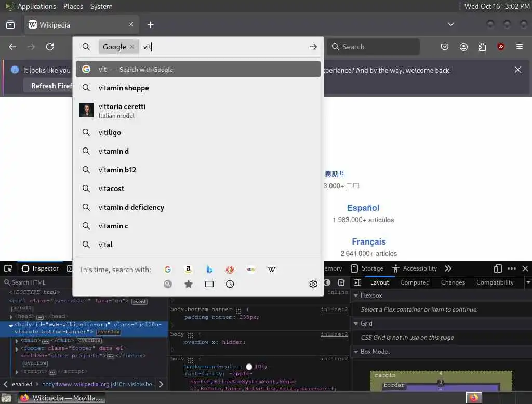532x404 pixels.
Task: Collapse the selected body element node
Action: (11, 325)
